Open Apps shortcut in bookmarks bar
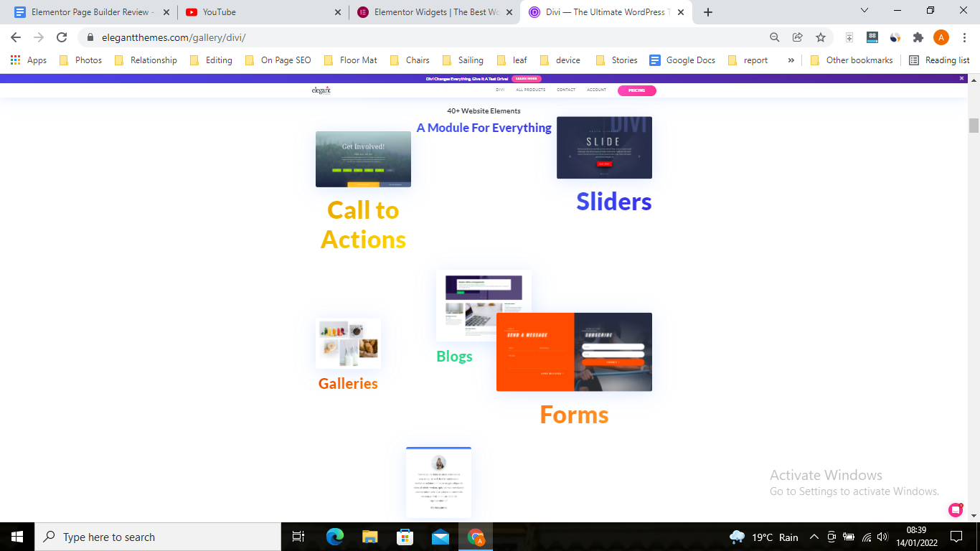Screen dimensions: 980x551 point(29,60)
